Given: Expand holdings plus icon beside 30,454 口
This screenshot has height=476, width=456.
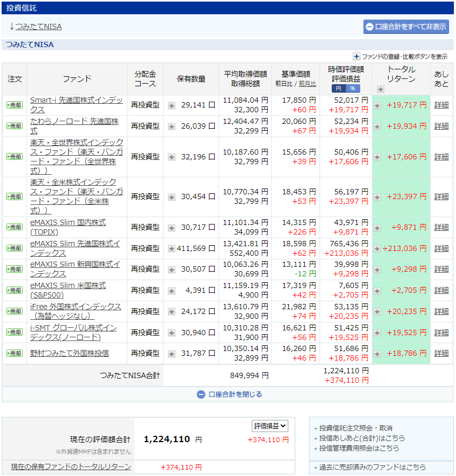Looking at the screenshot, I should (x=172, y=197).
